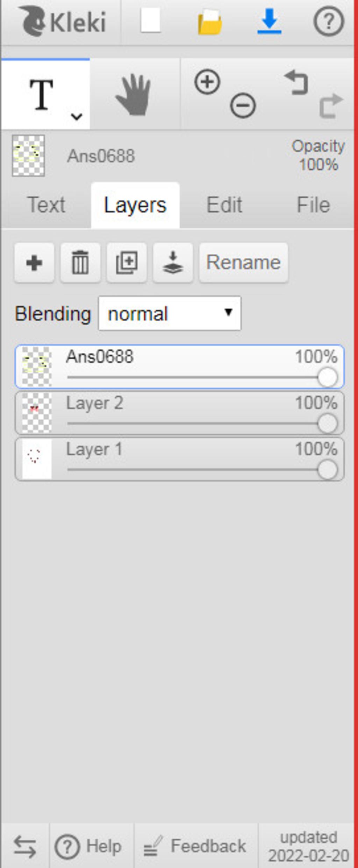
Task: Zoom out with the minus magnifier
Action: click(x=243, y=105)
